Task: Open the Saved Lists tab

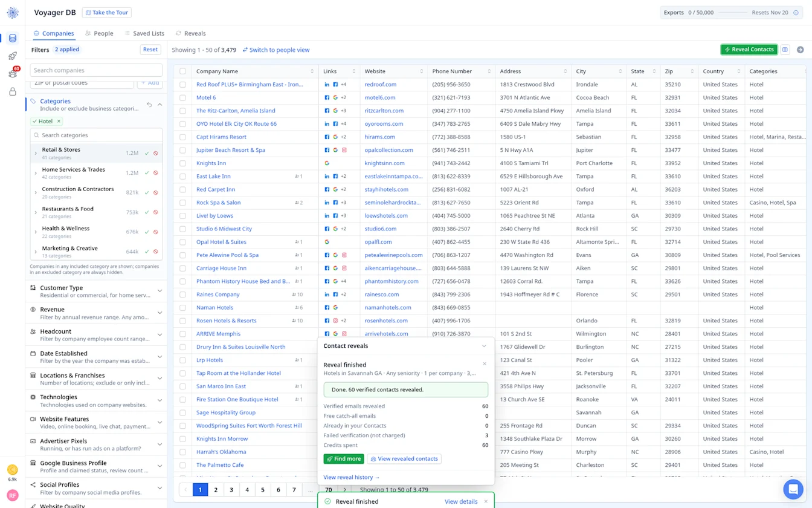Action: 144,33
